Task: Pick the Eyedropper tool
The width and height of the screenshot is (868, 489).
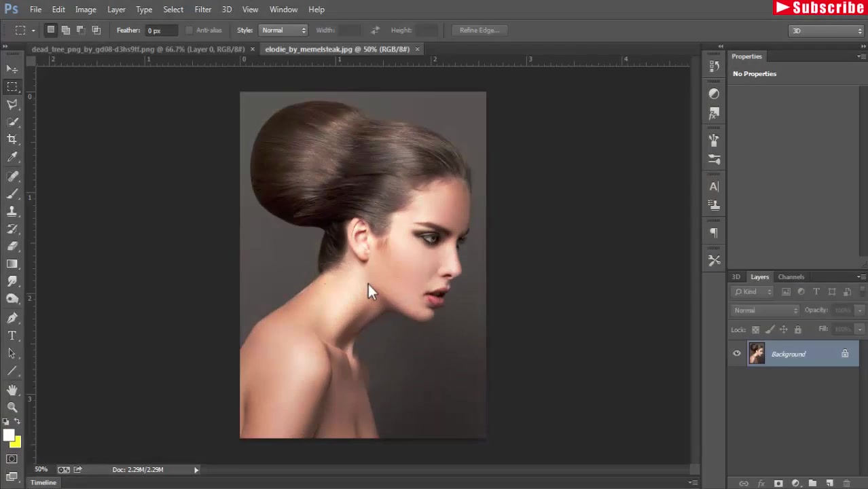Action: tap(12, 158)
